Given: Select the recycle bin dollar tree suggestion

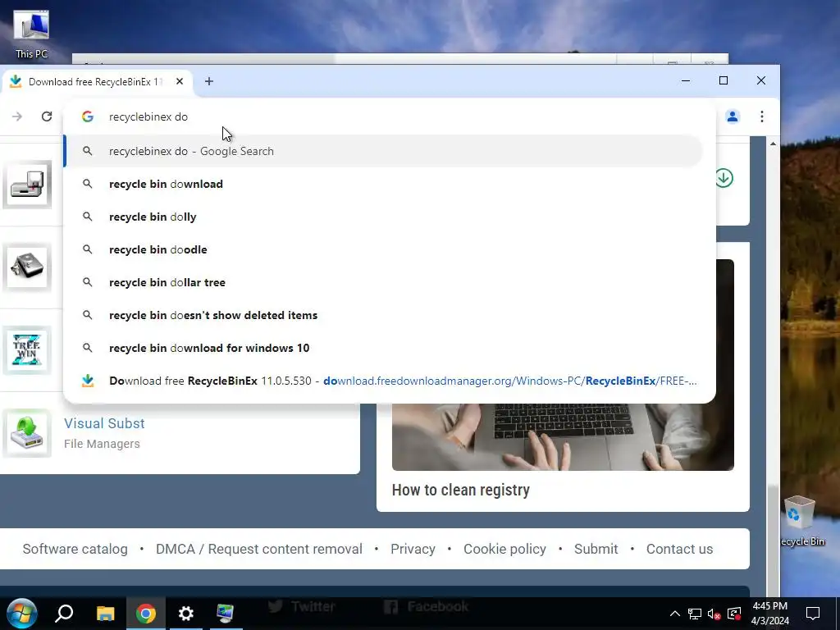Looking at the screenshot, I should point(384,282).
